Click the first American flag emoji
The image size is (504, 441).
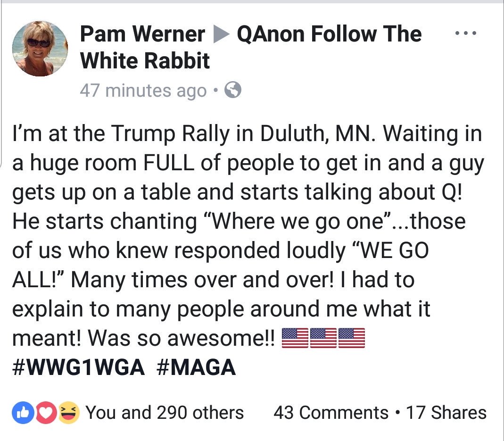point(295,338)
